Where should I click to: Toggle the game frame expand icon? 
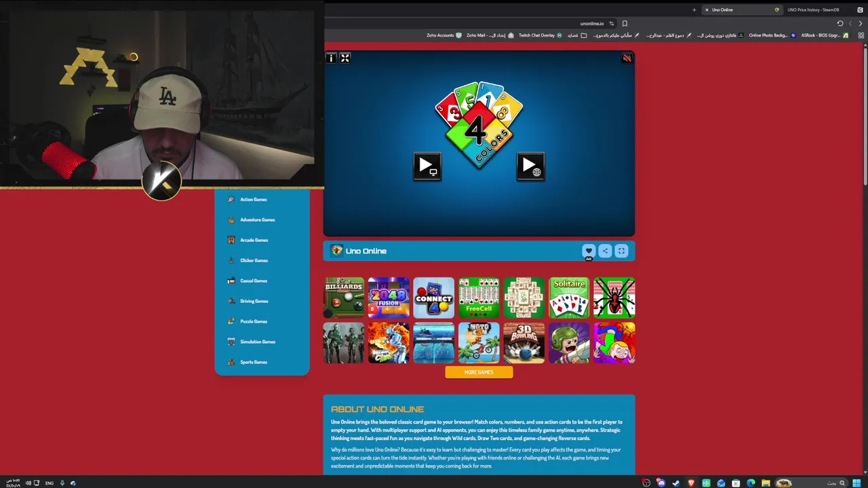point(345,58)
